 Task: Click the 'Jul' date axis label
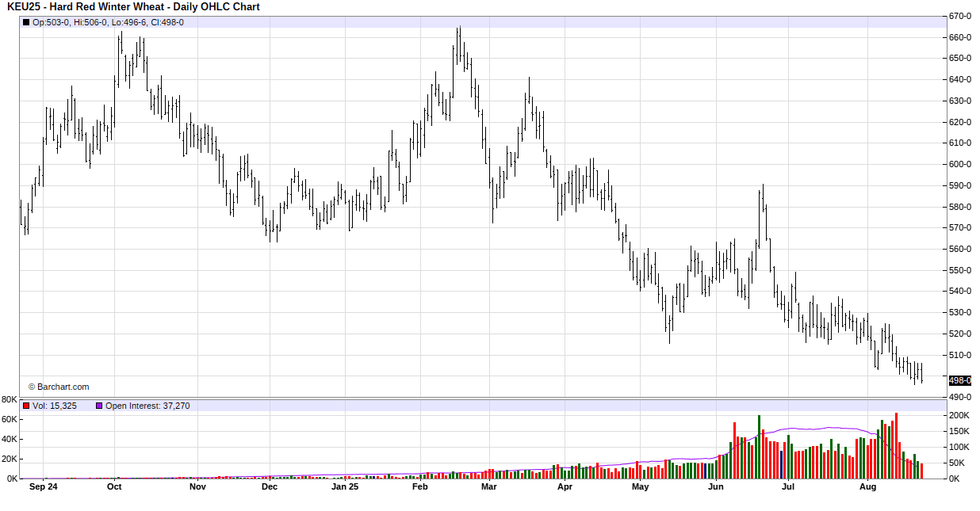pos(788,487)
